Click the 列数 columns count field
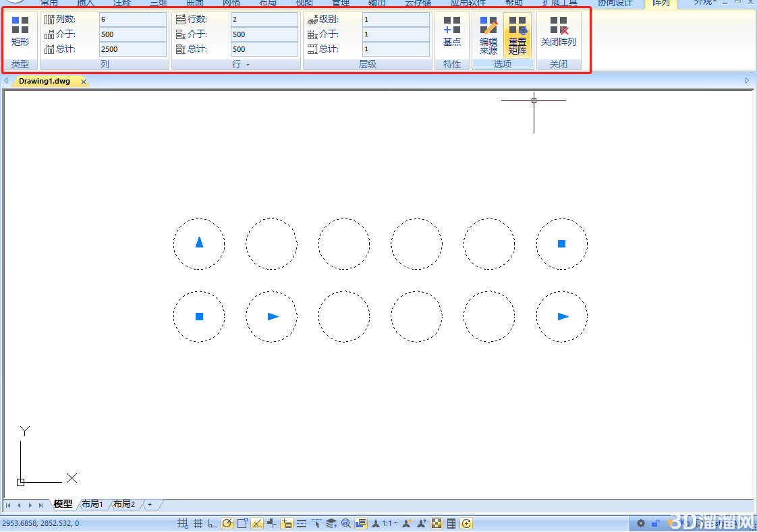757x532 pixels. [133, 20]
